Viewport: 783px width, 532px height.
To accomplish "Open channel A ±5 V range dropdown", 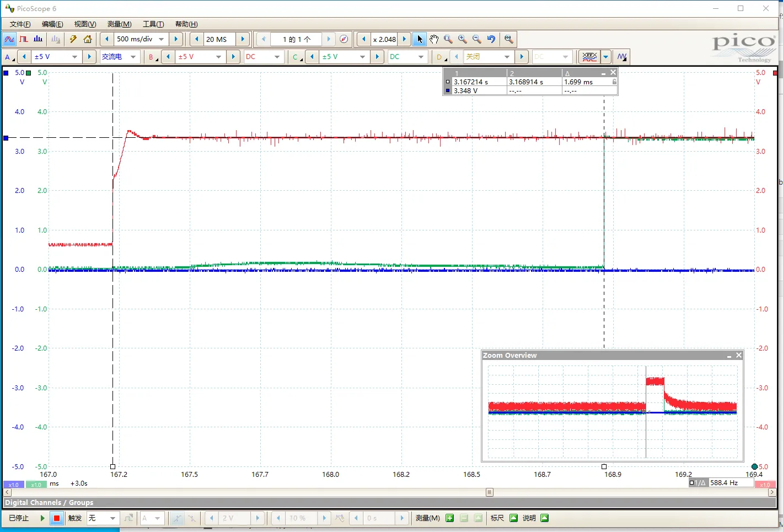I will click(x=74, y=57).
